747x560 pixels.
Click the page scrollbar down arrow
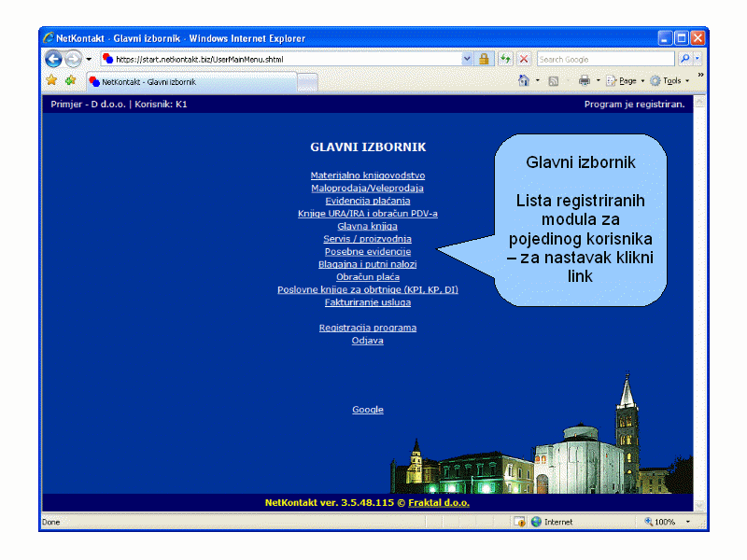698,505
